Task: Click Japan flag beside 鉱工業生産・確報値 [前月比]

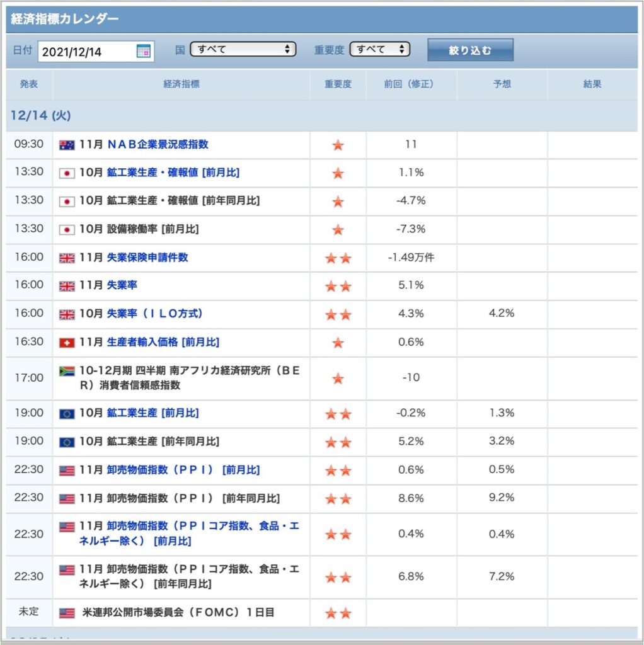Action: pyautogui.click(x=67, y=173)
